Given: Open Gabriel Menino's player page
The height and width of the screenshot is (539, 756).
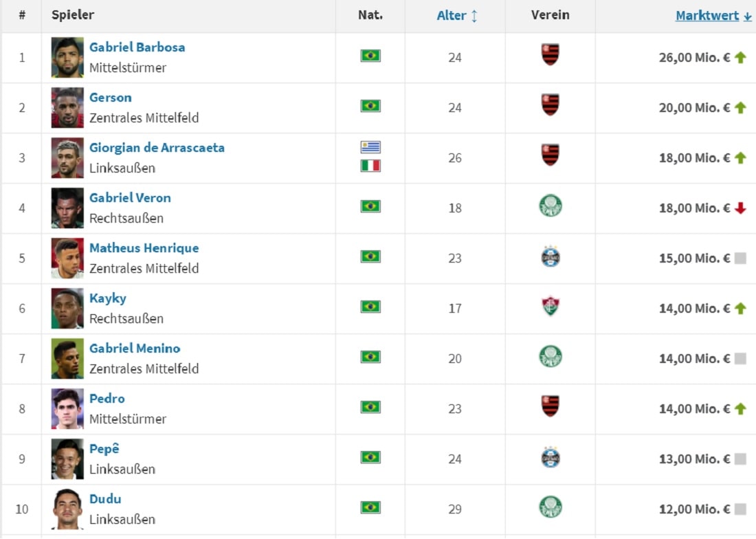Looking at the screenshot, I should coord(135,349).
